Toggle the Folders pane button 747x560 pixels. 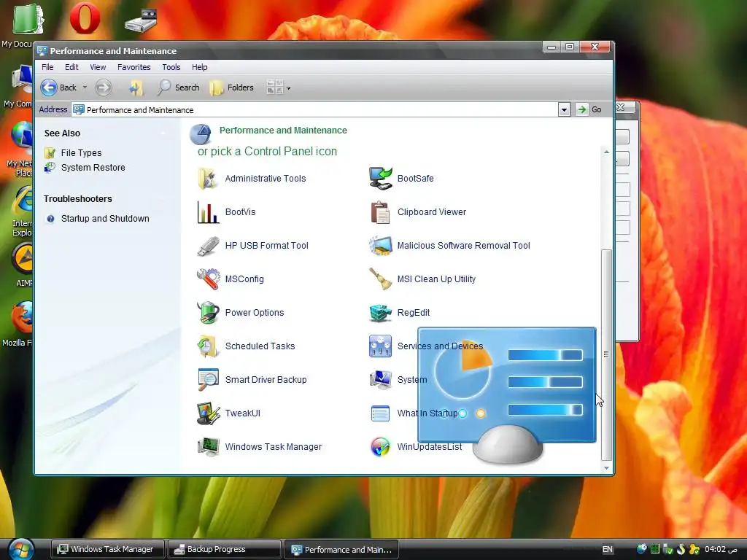231,87
